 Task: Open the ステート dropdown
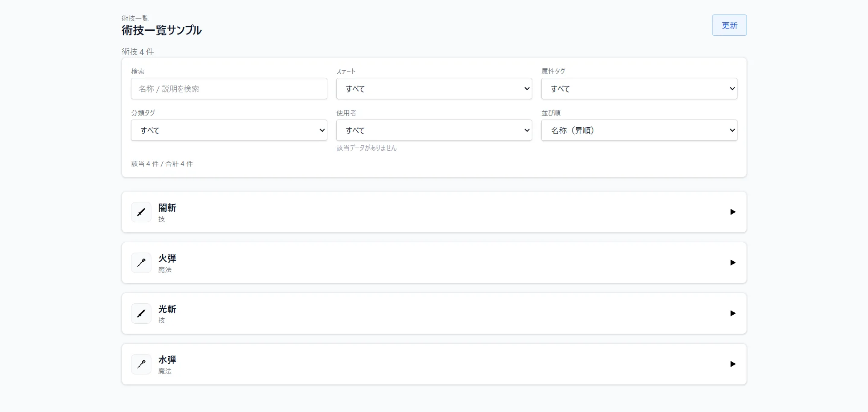point(434,89)
